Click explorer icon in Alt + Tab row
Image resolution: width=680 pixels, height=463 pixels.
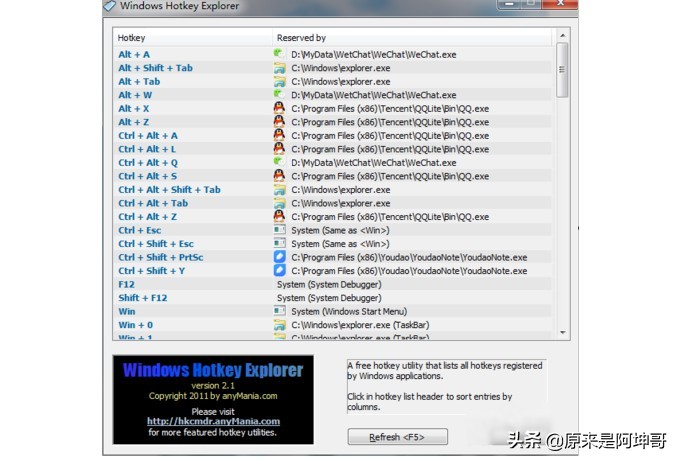[279, 82]
